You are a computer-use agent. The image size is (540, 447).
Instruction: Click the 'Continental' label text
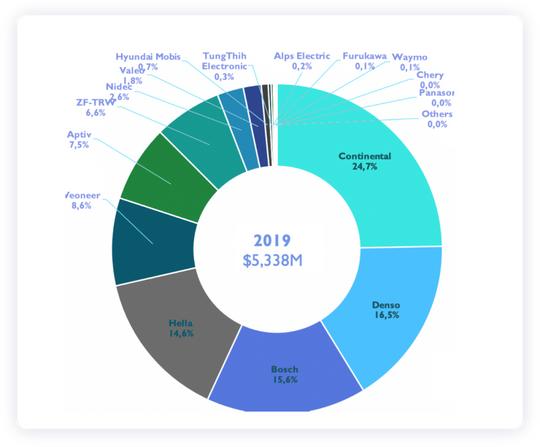(x=365, y=156)
